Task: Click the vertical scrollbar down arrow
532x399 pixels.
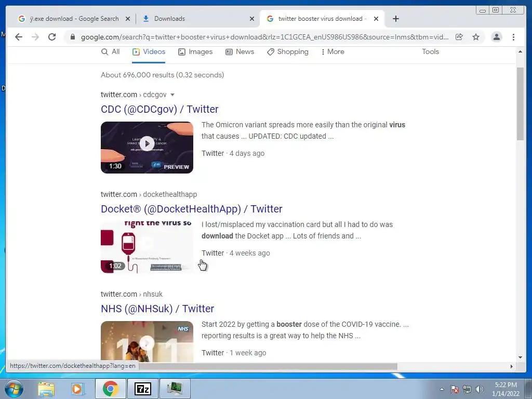Action: coord(520,357)
